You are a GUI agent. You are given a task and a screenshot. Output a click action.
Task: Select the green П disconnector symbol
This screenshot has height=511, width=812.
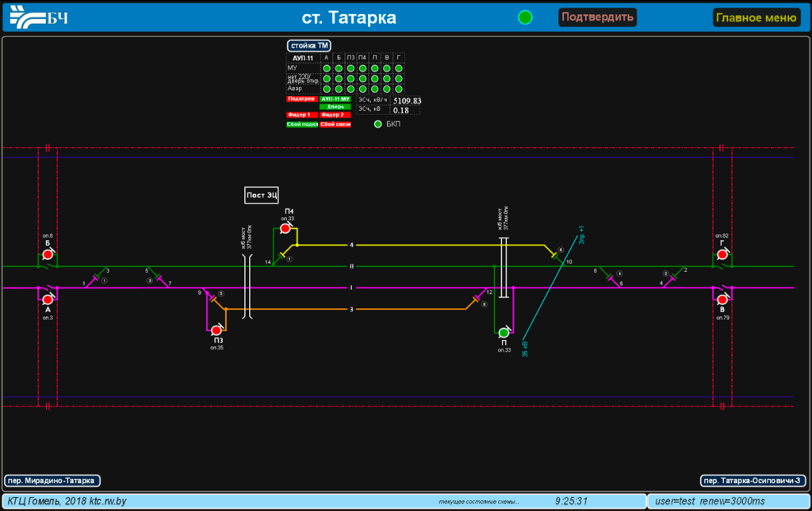504,333
